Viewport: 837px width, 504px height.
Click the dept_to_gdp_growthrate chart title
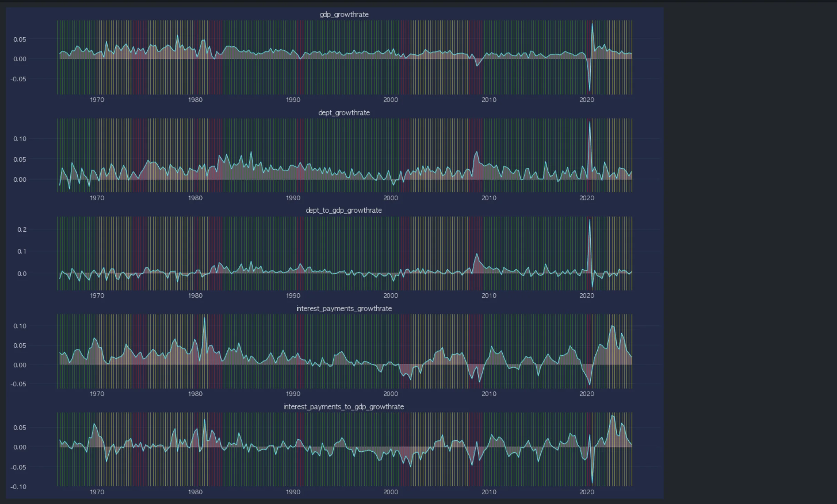(x=344, y=210)
